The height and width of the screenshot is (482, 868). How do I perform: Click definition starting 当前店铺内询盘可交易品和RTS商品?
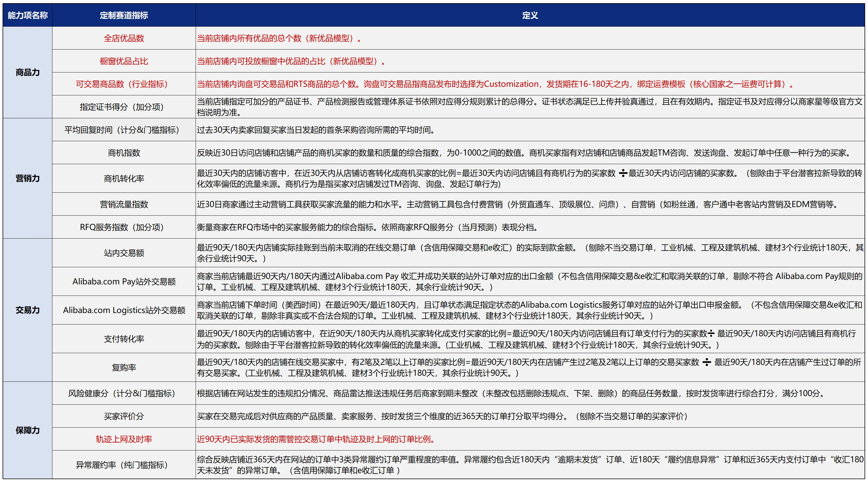coord(530,84)
